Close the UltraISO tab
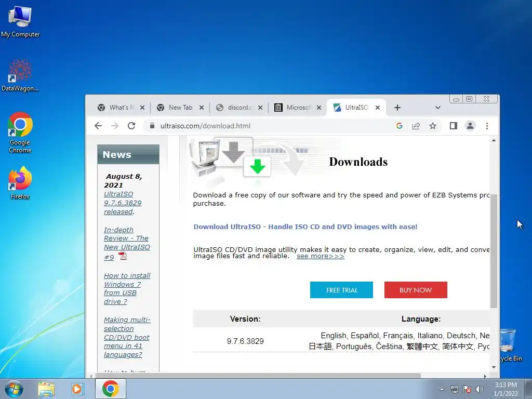Image resolution: width=532 pixels, height=399 pixels. (x=378, y=108)
